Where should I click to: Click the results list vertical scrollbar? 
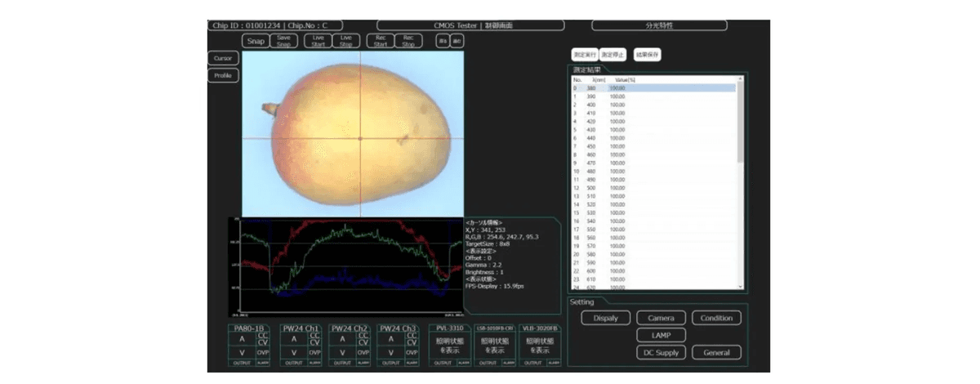pyautogui.click(x=740, y=123)
